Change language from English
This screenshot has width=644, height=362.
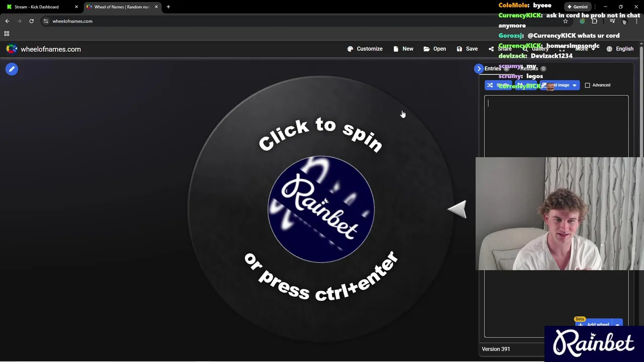click(x=620, y=49)
